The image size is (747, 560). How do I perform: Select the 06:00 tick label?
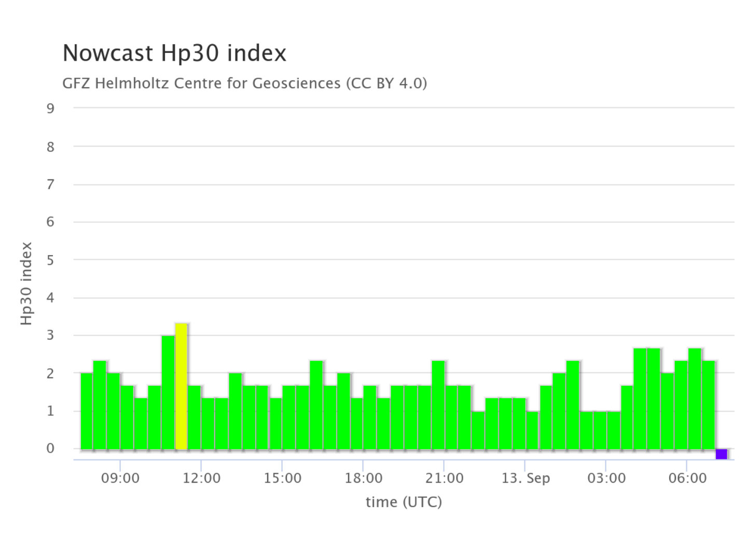point(687,478)
